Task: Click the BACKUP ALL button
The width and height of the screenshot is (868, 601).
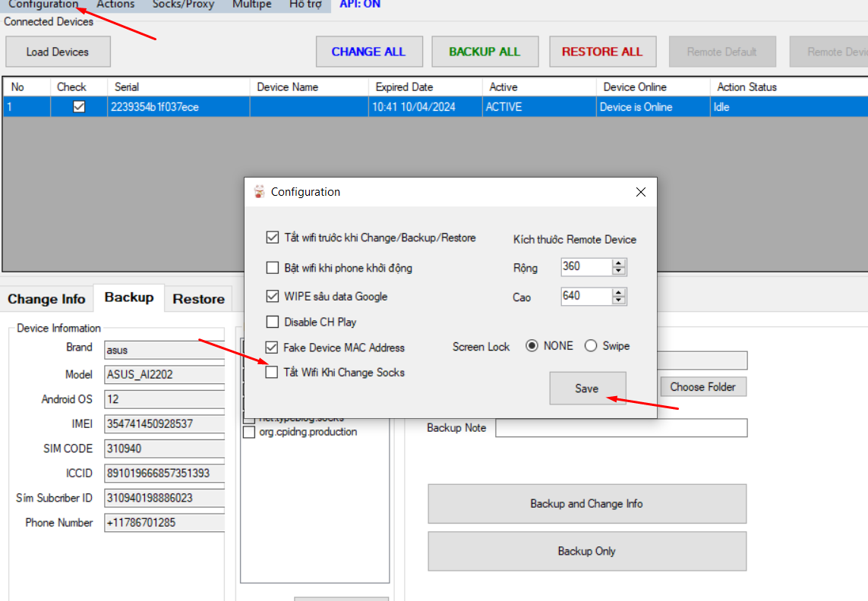Action: 485,52
